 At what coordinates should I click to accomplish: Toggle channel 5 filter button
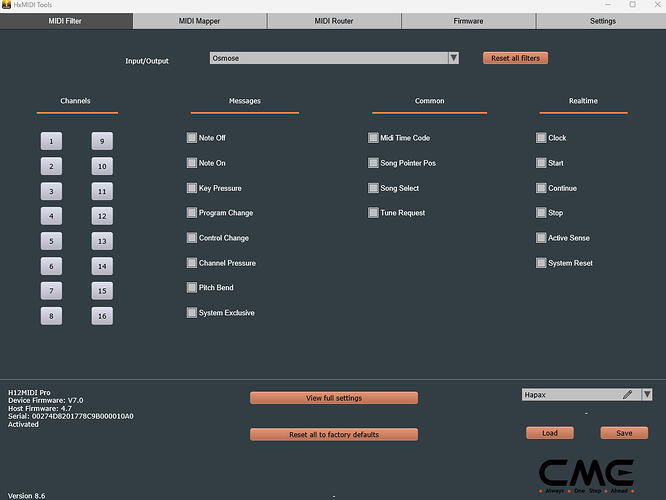(x=51, y=241)
